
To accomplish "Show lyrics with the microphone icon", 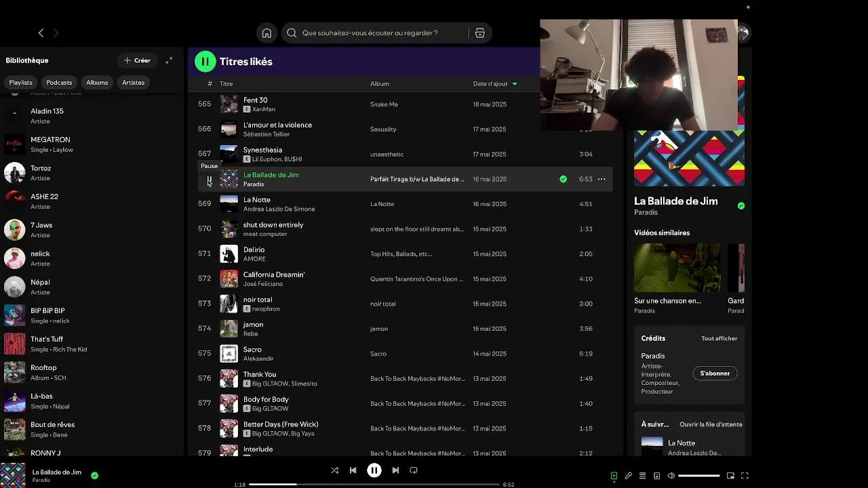I will tap(629, 476).
